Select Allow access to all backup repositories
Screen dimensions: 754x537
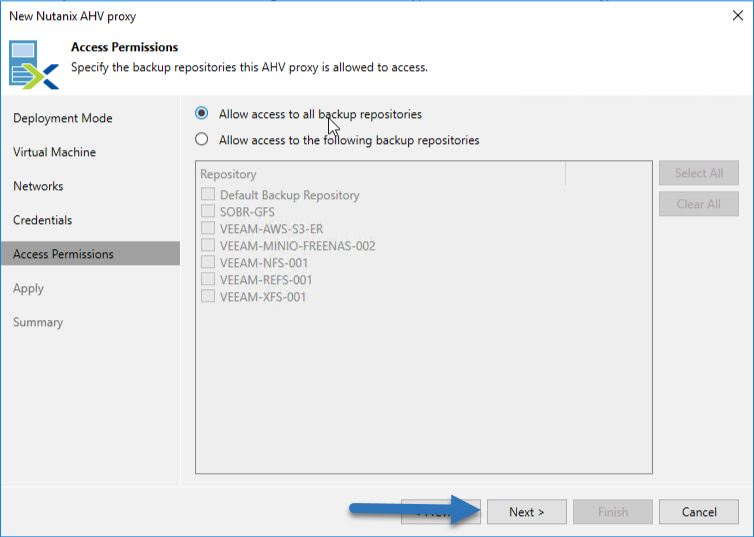point(201,113)
